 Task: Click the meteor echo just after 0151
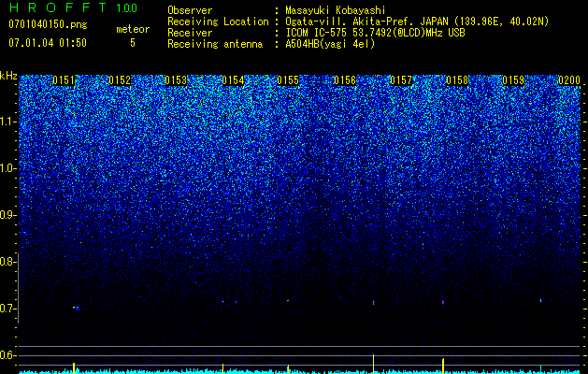(76, 308)
